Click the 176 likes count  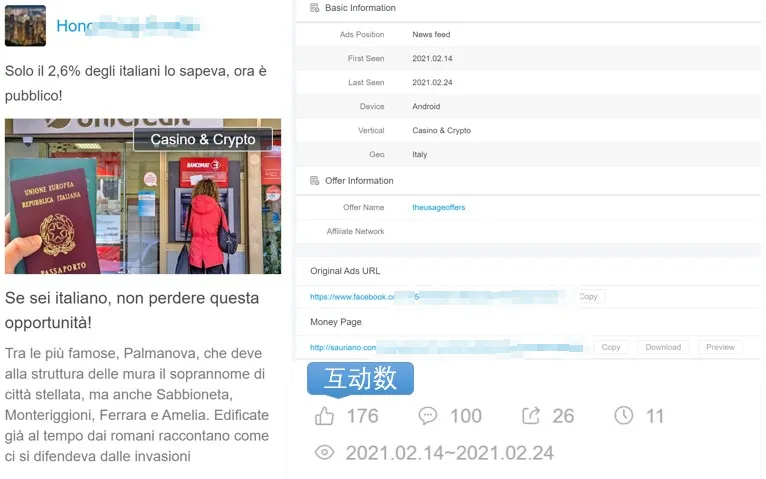tap(362, 416)
